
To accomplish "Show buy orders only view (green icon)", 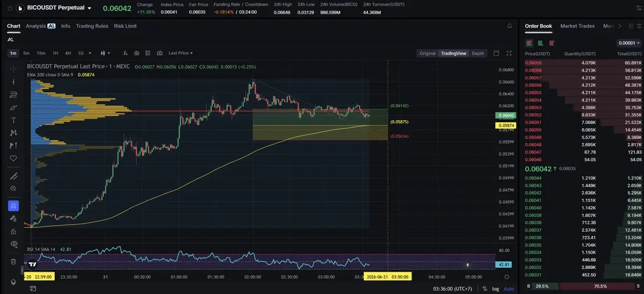I will (x=540, y=43).
